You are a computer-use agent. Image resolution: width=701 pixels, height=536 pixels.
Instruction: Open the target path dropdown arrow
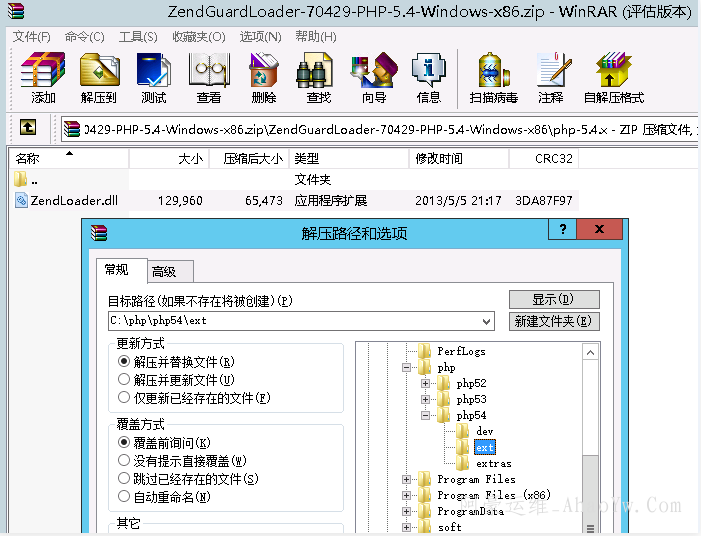coord(486,321)
